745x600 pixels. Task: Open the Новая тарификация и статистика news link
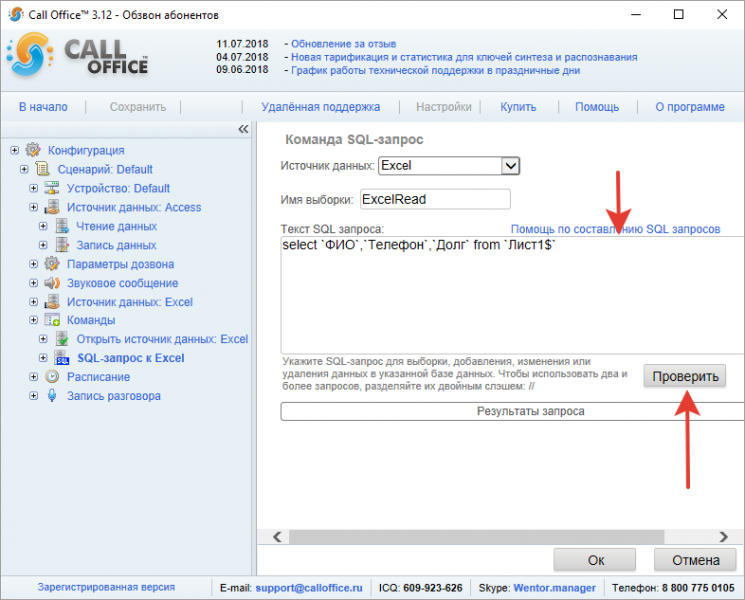click(464, 57)
